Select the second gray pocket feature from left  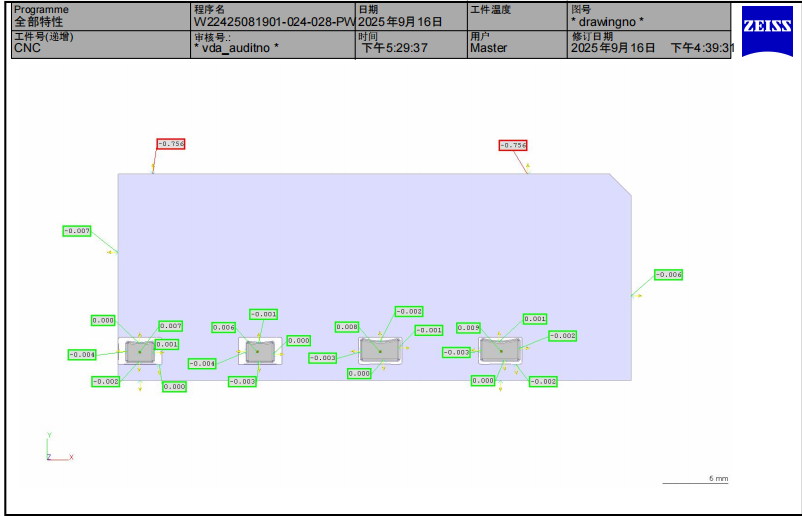pyautogui.click(x=259, y=350)
